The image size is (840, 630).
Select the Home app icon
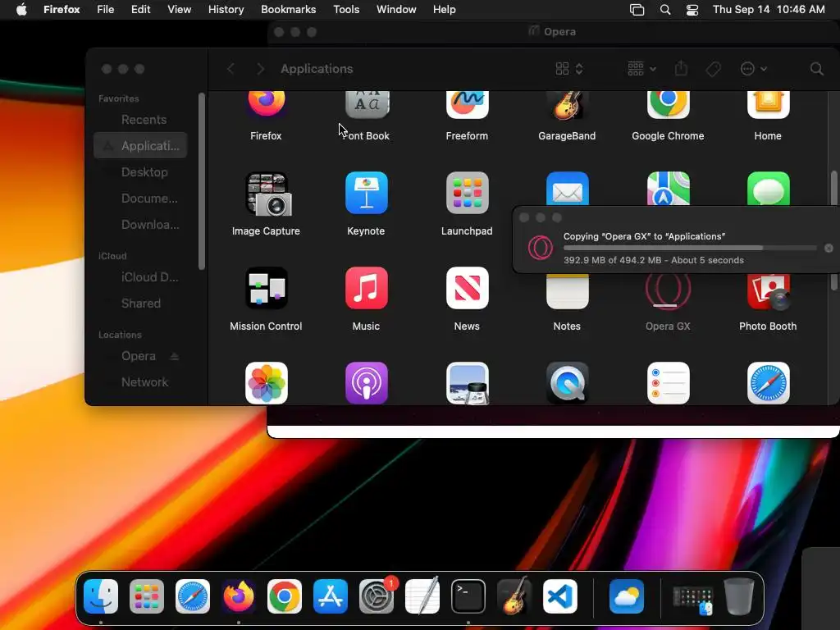(x=768, y=105)
